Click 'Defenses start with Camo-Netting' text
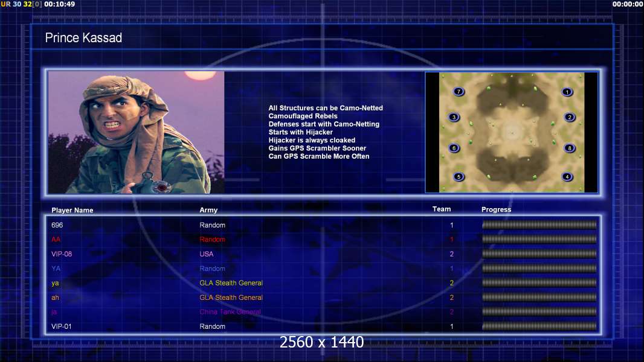This screenshot has width=644, height=362. tap(324, 124)
